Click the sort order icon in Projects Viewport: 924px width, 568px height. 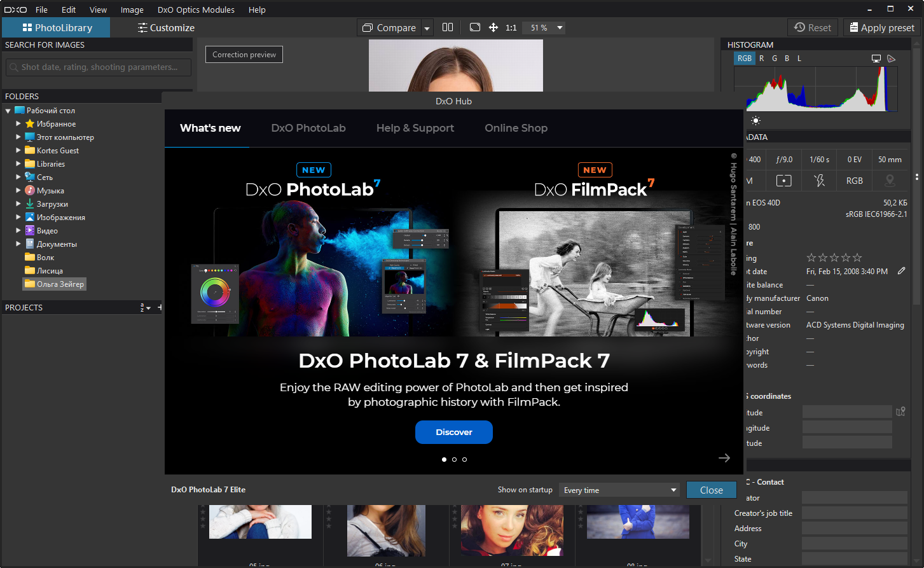pos(145,308)
